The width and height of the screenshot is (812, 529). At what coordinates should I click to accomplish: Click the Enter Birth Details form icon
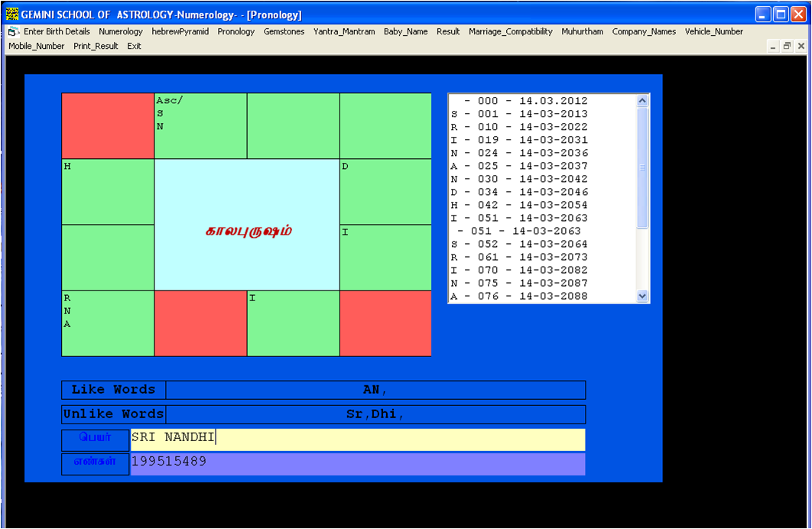point(14,31)
